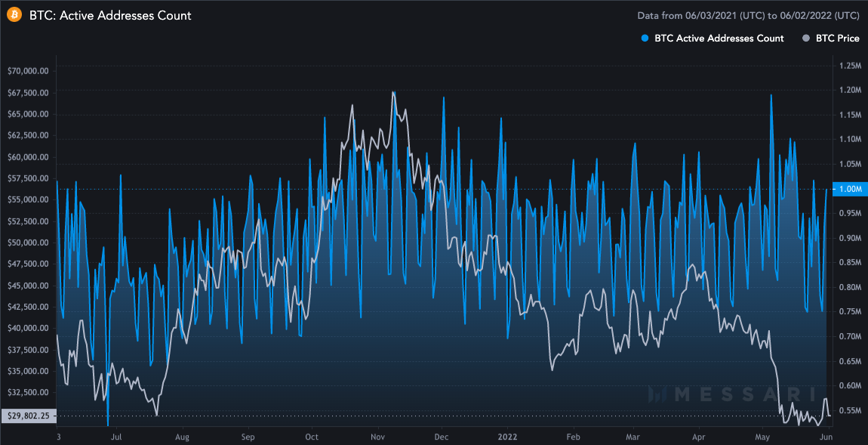The width and height of the screenshot is (868, 445).
Task: Click the $35,000.00 left axis label
Action: coord(28,371)
